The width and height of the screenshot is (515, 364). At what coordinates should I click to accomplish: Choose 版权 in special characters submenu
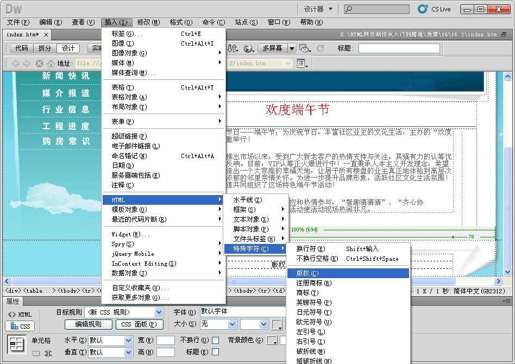[348, 273]
